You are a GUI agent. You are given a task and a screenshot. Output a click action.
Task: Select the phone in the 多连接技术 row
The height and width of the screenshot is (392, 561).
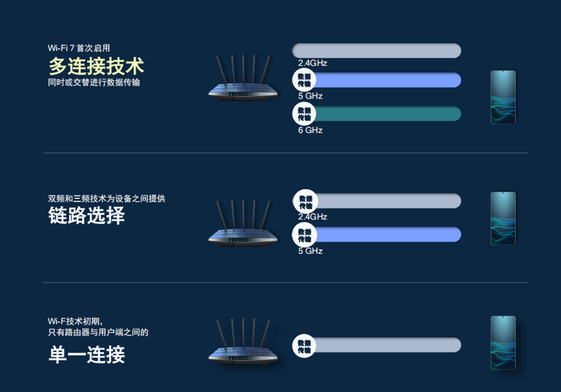(x=503, y=97)
